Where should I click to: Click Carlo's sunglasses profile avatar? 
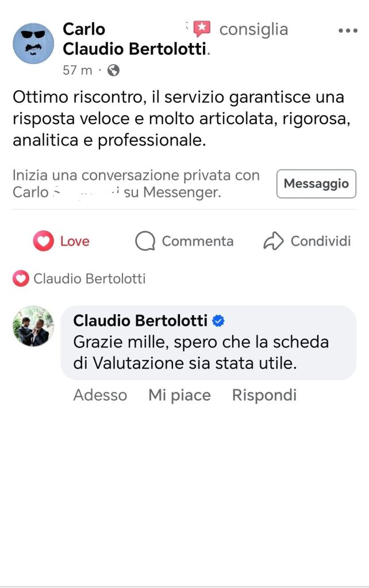[33, 43]
